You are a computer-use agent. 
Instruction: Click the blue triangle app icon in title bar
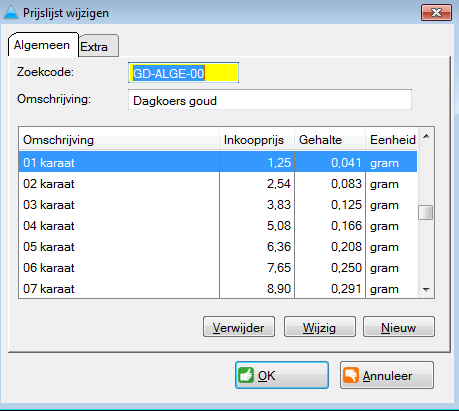click(11, 12)
